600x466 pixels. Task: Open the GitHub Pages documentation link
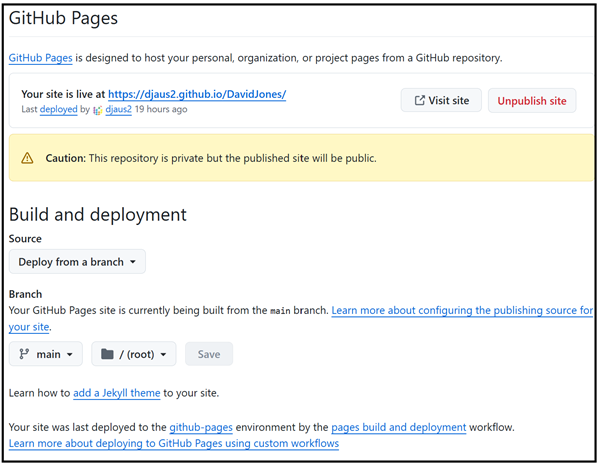(x=41, y=58)
